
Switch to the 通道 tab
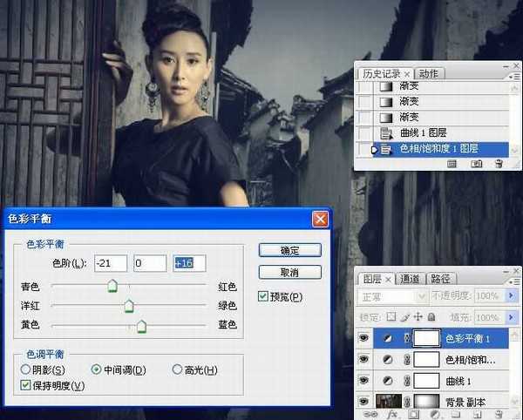point(410,279)
